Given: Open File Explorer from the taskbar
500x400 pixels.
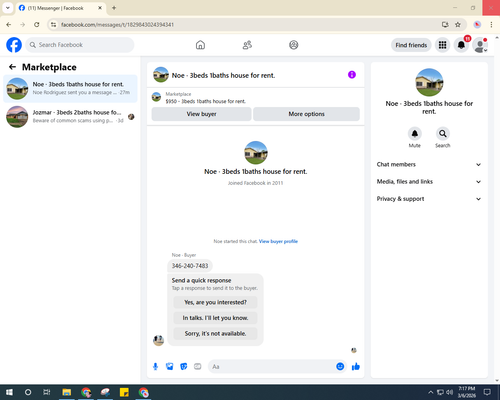Looking at the screenshot, I should click(67, 392).
